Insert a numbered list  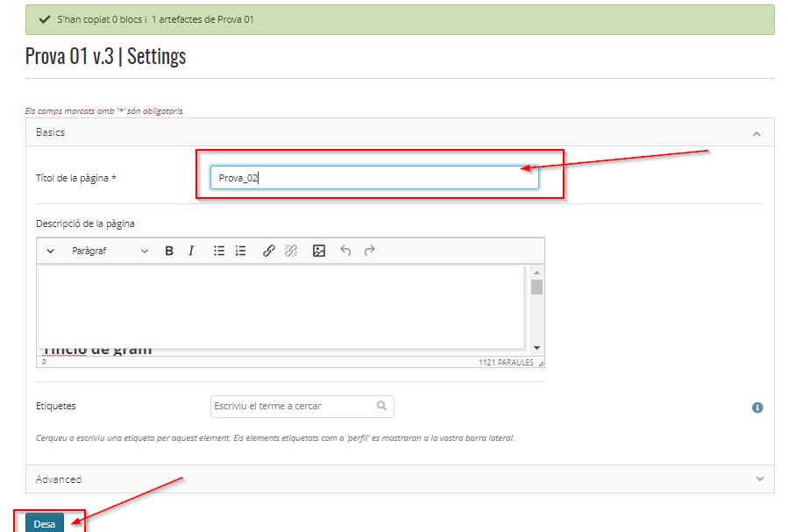tap(241, 251)
